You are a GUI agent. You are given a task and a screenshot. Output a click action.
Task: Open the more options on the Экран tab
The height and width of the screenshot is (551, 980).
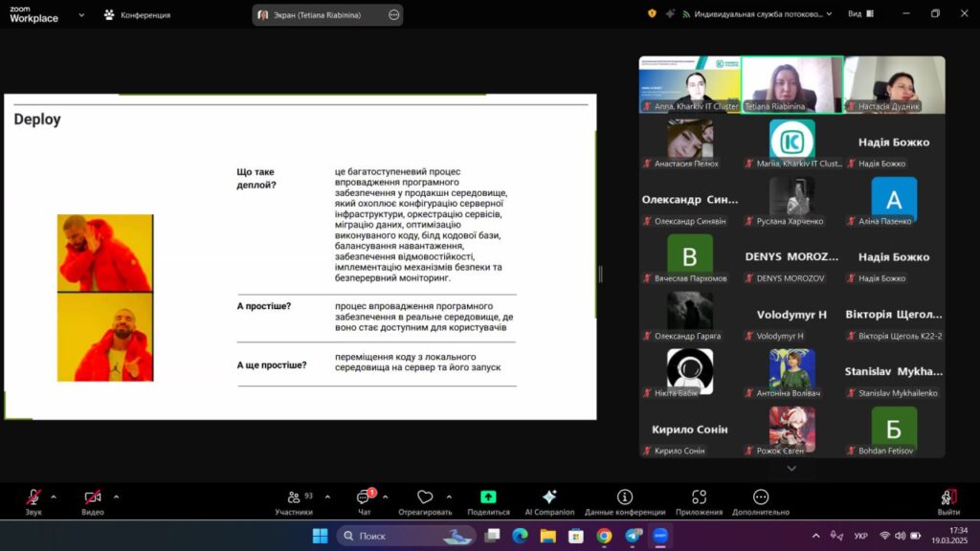pos(393,14)
